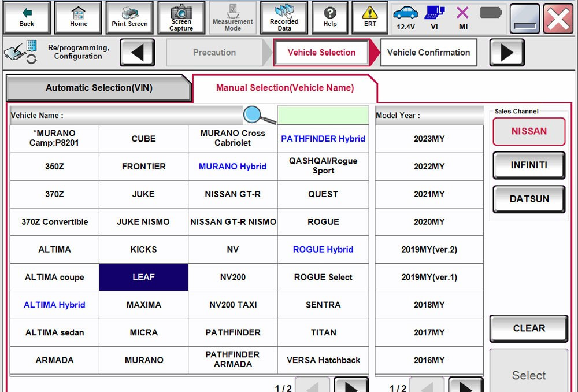Select the DATSUN sales channel
Image resolution: width=578 pixels, height=392 pixels.
[x=528, y=199]
